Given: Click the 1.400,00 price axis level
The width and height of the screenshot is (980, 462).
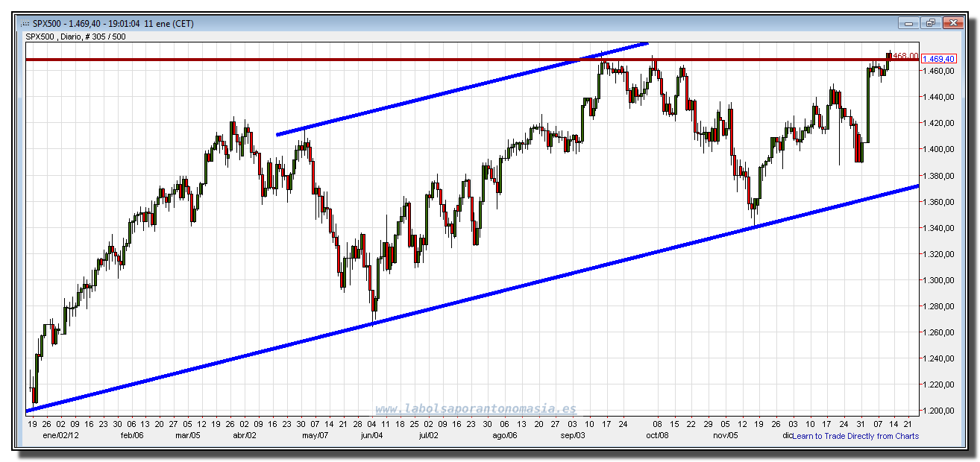Looking at the screenshot, I should pos(937,149).
